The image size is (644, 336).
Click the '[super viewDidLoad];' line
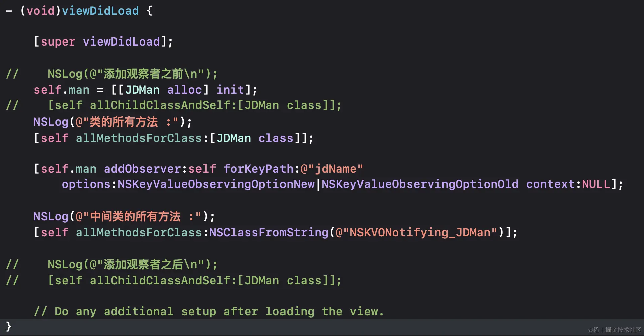click(103, 42)
